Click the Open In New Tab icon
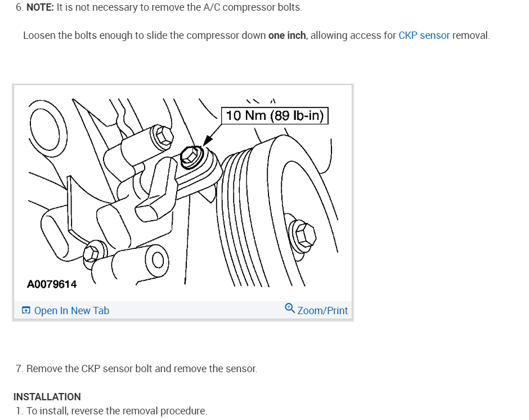This screenshot has width=529, height=420. click(x=26, y=310)
